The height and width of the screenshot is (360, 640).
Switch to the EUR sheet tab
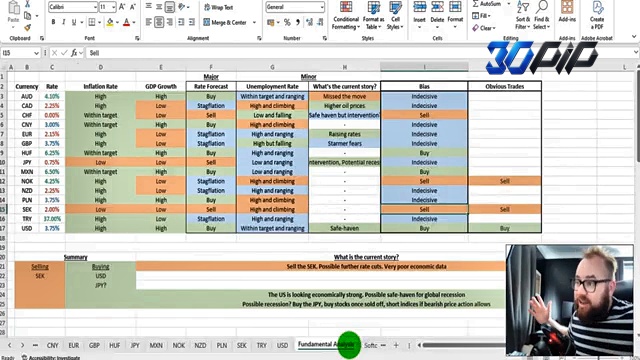(x=73, y=345)
